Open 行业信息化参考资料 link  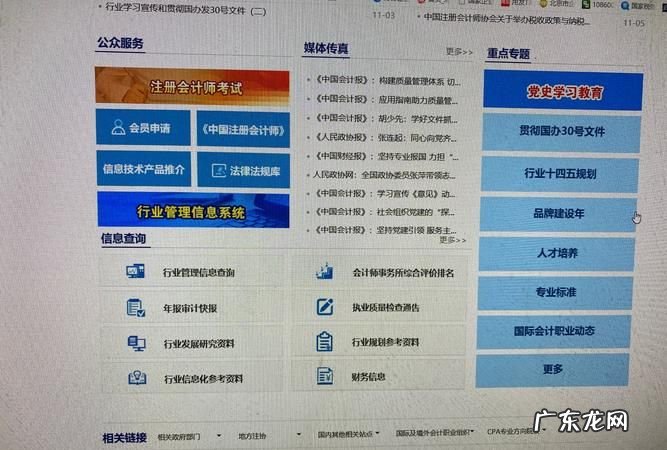[x=204, y=379]
